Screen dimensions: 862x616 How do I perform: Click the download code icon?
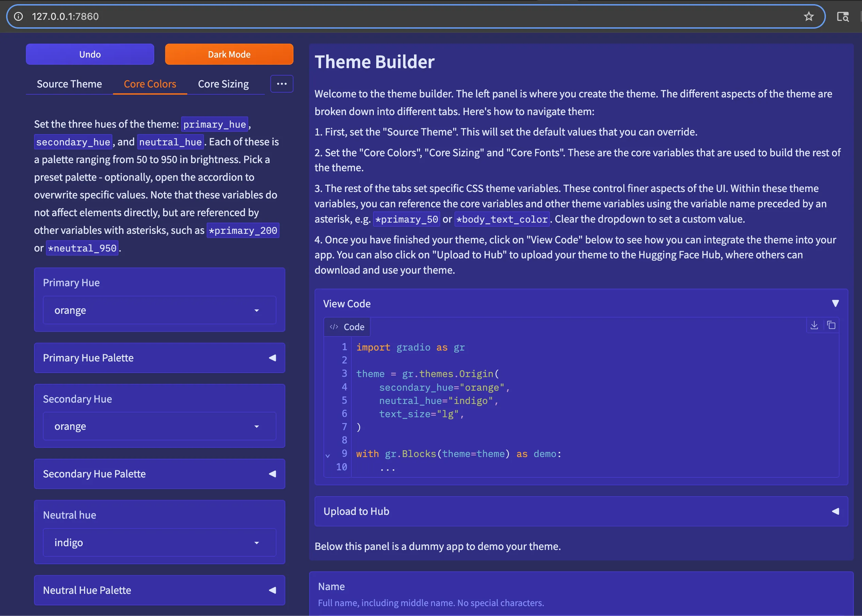click(814, 325)
